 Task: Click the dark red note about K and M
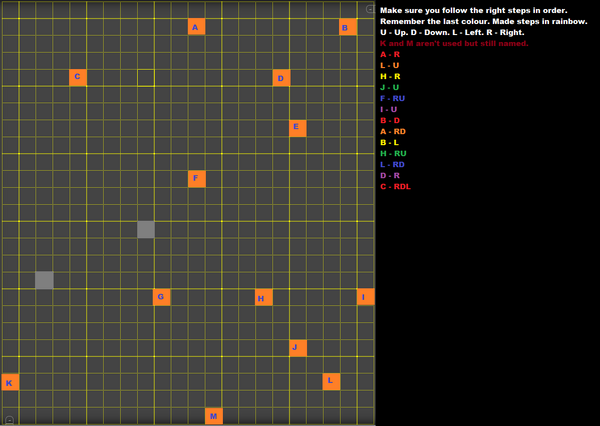tap(454, 44)
